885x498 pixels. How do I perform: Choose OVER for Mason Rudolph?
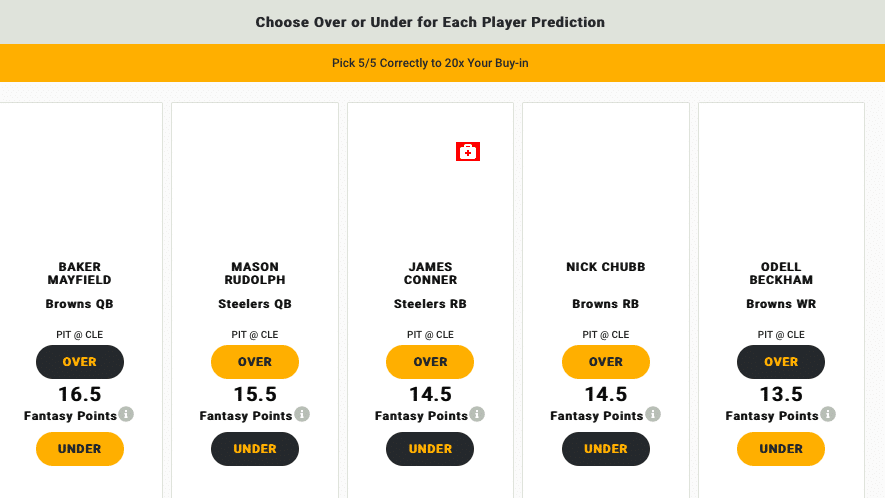point(255,362)
